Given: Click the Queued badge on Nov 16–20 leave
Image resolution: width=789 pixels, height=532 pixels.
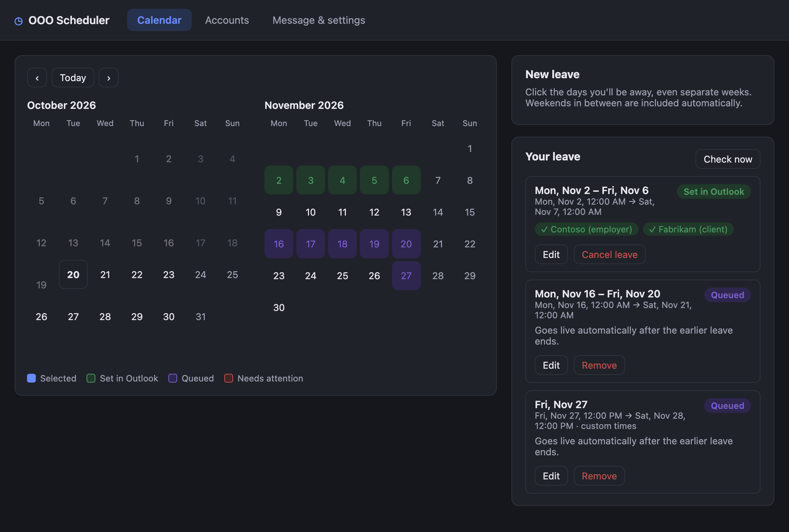Looking at the screenshot, I should 727,295.
